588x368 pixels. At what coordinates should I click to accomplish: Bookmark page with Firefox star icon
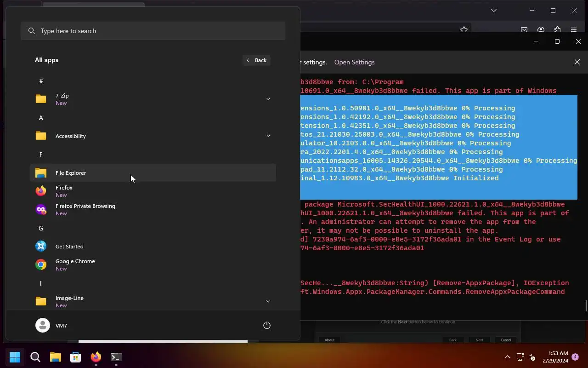[464, 29]
